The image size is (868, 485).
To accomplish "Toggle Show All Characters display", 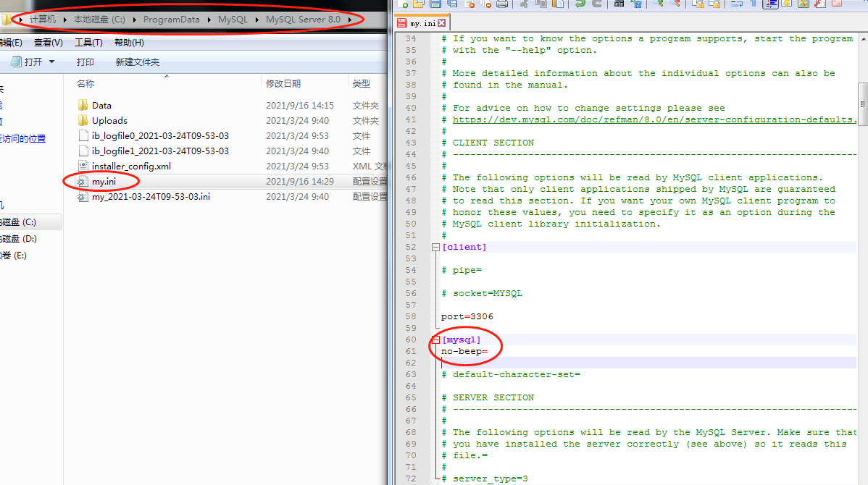I will pos(754,5).
